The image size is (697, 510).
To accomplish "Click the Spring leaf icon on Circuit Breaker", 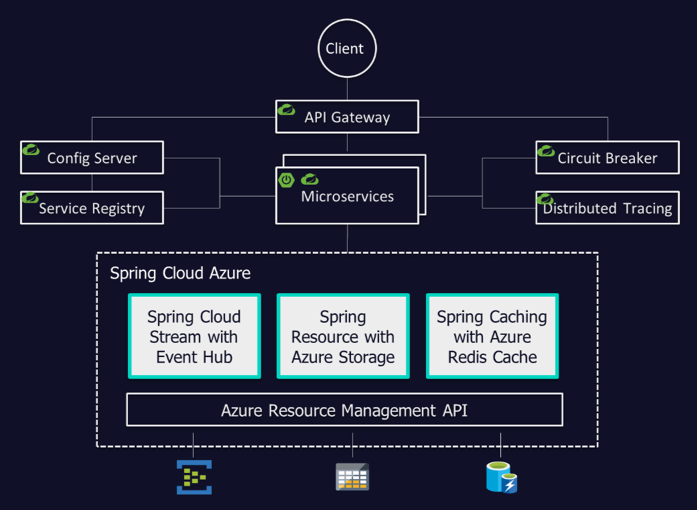I will [x=546, y=151].
